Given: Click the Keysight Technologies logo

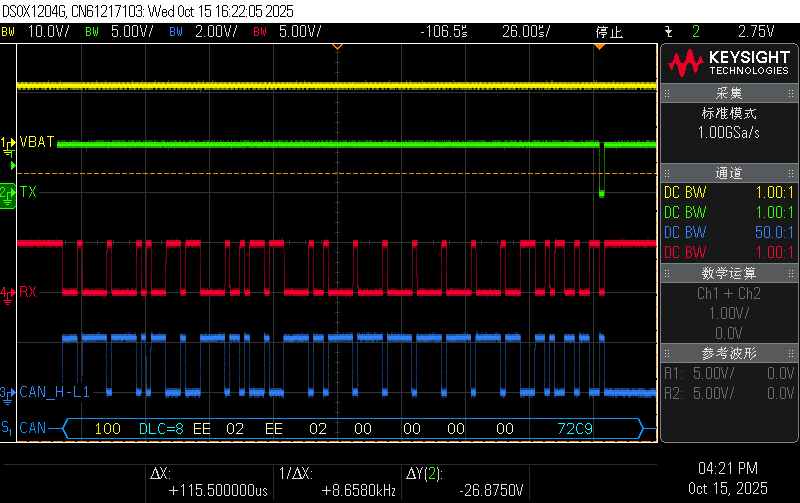Looking at the screenshot, I should coord(728,63).
